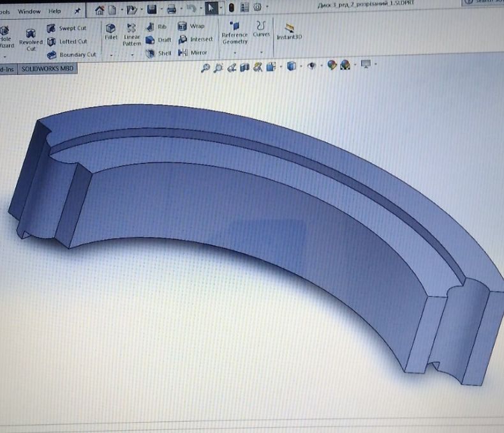Expand the Hole Wizard dropdown arrow

[x=4, y=57]
